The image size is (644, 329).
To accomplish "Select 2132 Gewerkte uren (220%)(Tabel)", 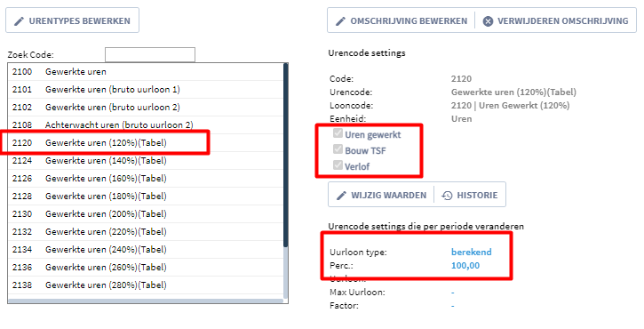I will pos(146,231).
